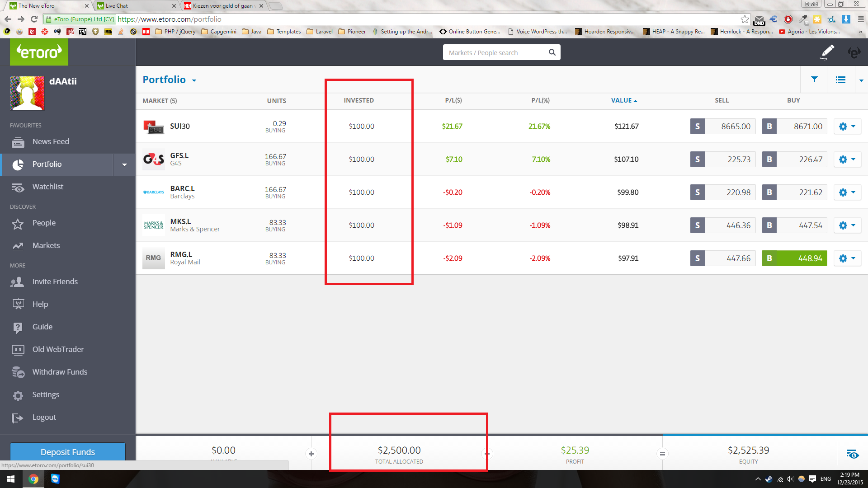Screen dimensions: 868x488
Task: Click the Logout icon
Action: pos(18,418)
